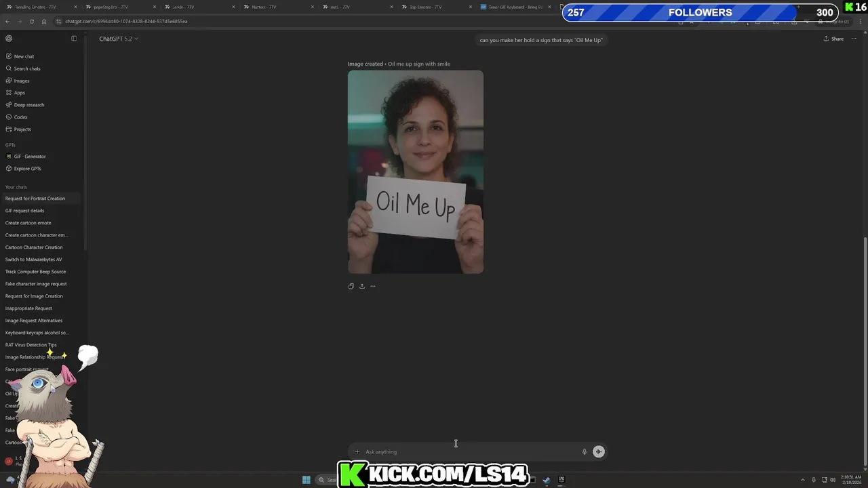
Task: Close the 'Top Emotes - 7TV' tab
Action: [470, 7]
